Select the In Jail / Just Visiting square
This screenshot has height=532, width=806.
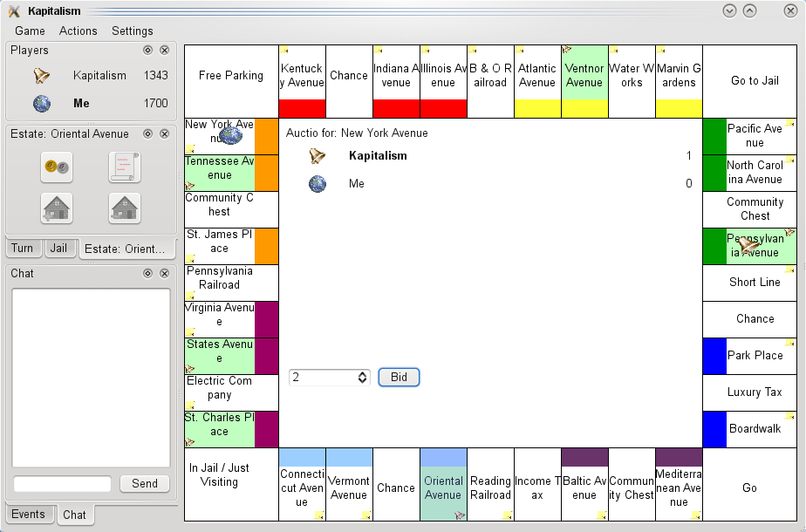point(231,485)
